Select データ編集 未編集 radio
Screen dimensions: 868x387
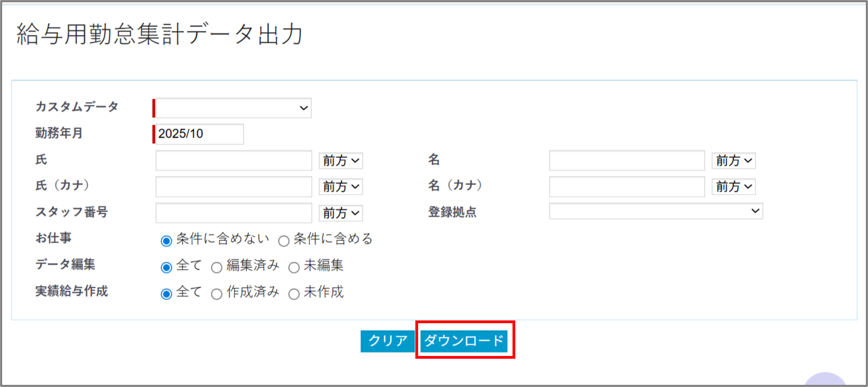point(294,267)
